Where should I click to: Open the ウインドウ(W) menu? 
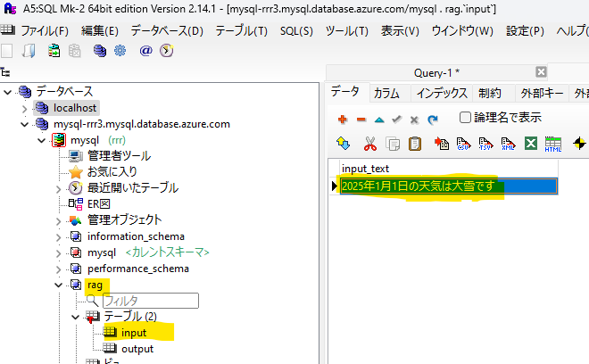click(462, 31)
